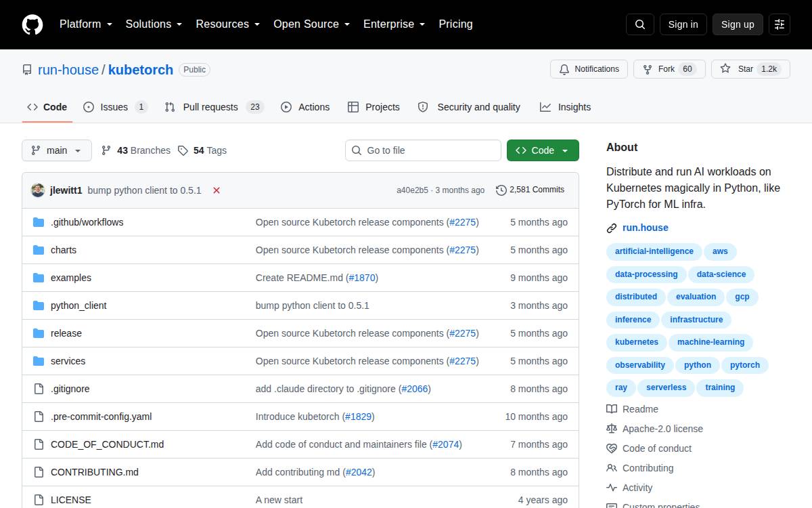Screen dimensions: 812x508
Task: Open commit hash a40e2b5
Action: [412, 190]
